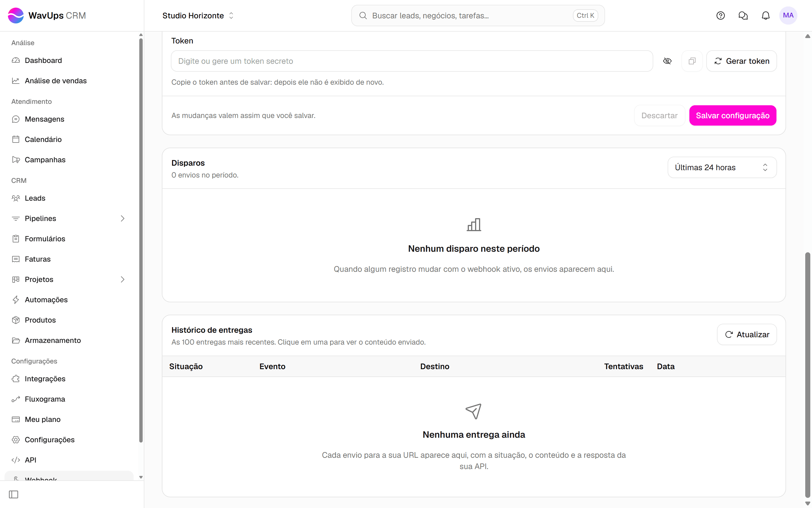Open Mensagens
This screenshot has width=812, height=508.
pos(69,119)
